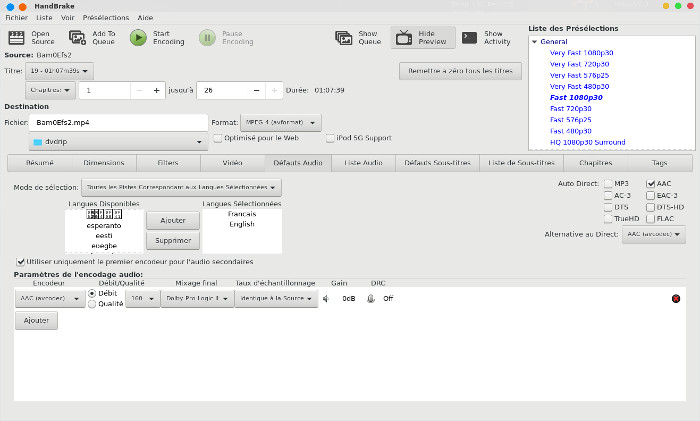
Task: Click the Show Queue icon
Action: [x=340, y=38]
